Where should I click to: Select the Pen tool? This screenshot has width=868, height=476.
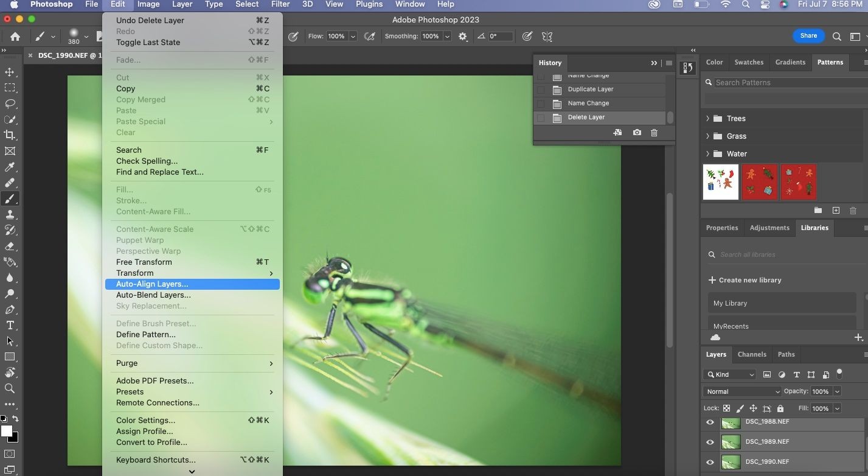point(10,309)
